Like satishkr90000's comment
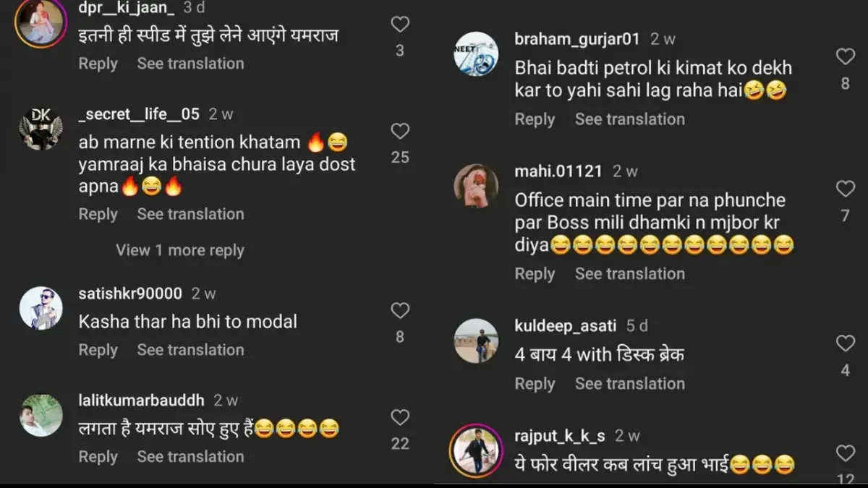This screenshot has height=488, width=868. (x=400, y=311)
